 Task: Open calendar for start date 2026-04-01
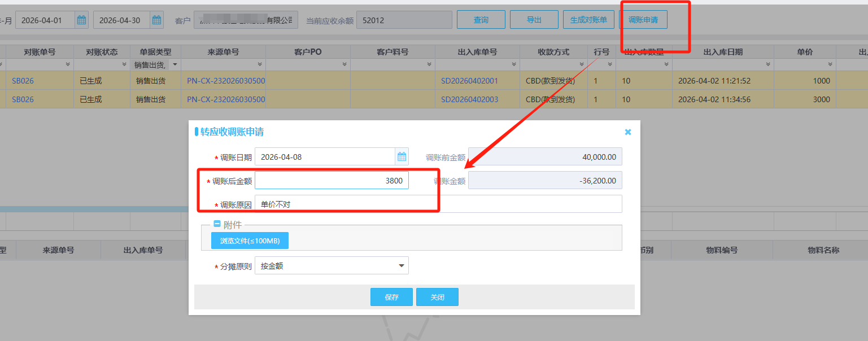coord(82,20)
